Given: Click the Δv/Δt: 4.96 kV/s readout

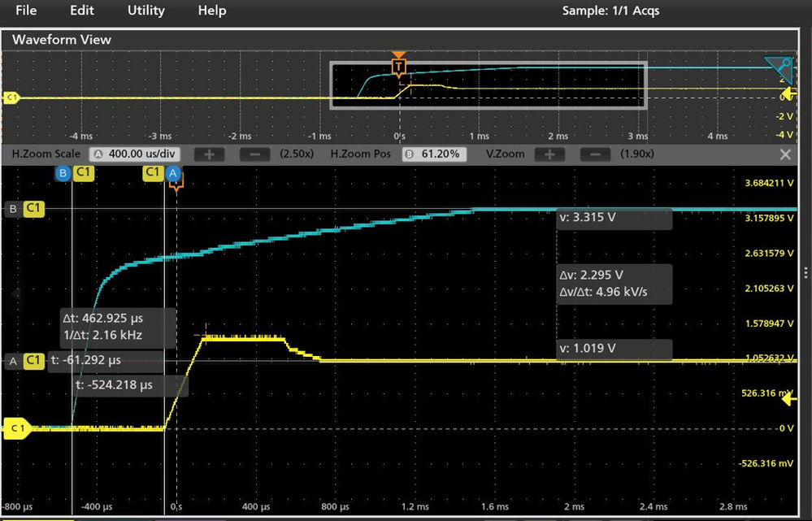Looking at the screenshot, I should point(603,292).
